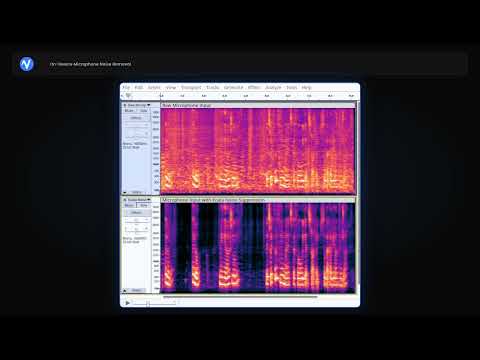This screenshot has height=360, width=480.
Task: Open the Edit menu
Action: coord(139,87)
